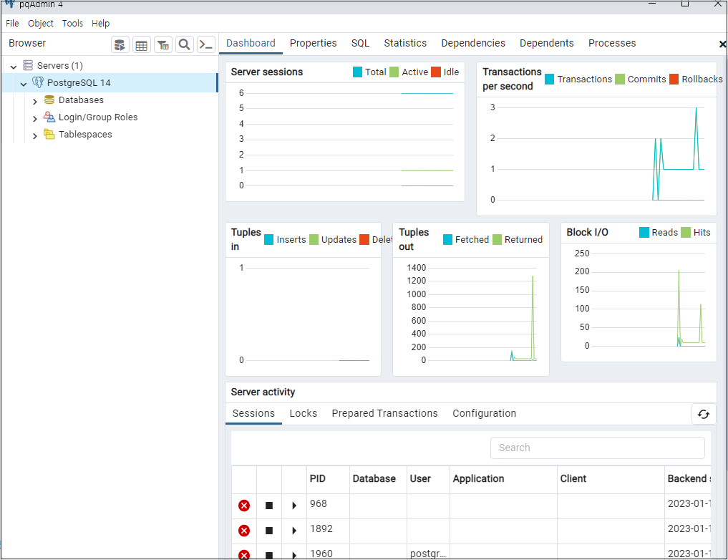
Task: Click the Active legend swatch
Action: pyautogui.click(x=394, y=72)
